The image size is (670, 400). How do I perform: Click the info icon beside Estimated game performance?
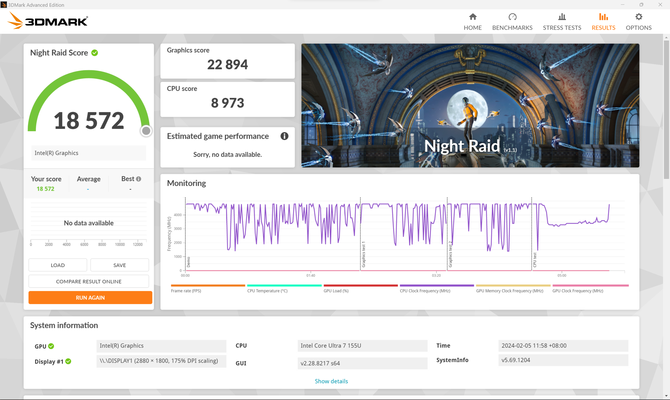tap(284, 136)
